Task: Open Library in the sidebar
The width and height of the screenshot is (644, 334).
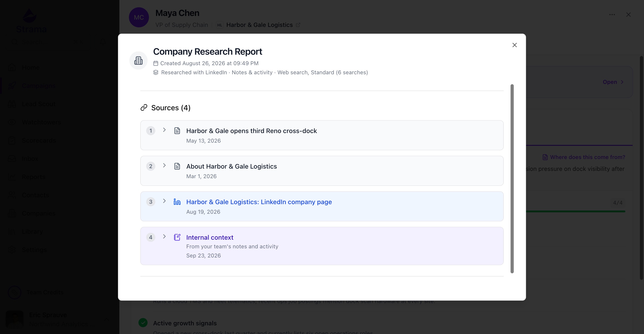Action: (32, 231)
